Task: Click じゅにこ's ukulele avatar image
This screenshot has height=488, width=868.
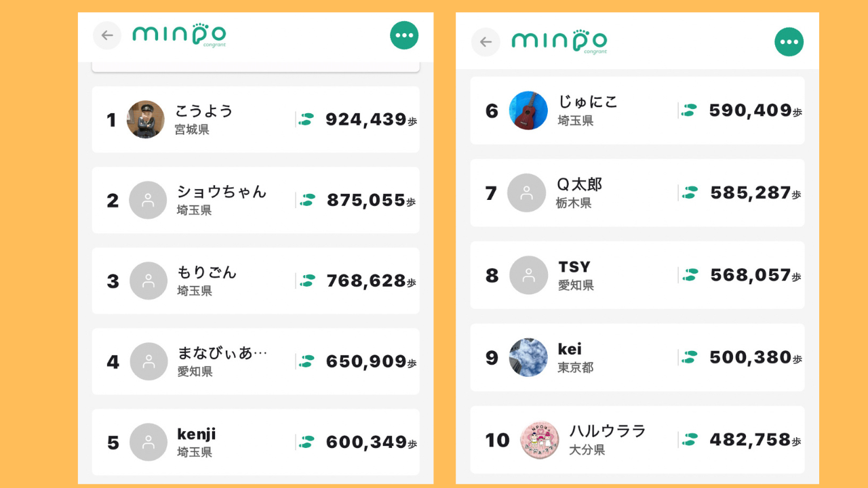Action: click(x=528, y=110)
